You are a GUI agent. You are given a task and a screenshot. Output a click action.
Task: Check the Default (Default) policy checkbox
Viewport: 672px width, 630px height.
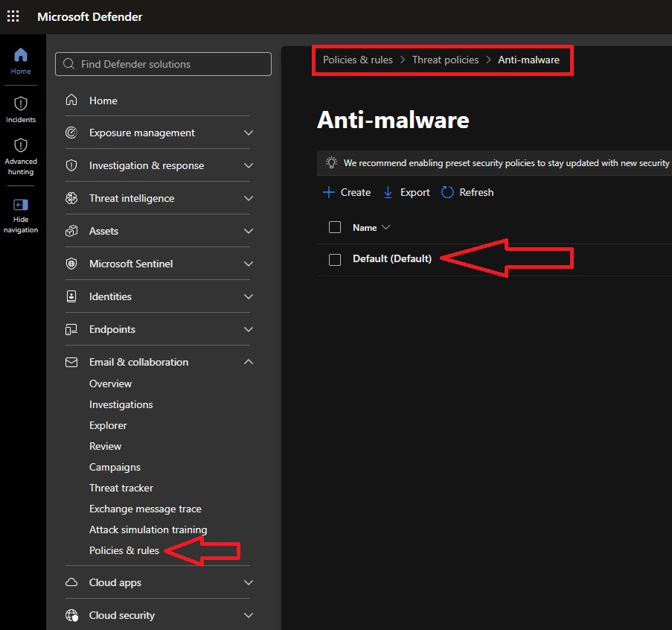pyautogui.click(x=335, y=259)
